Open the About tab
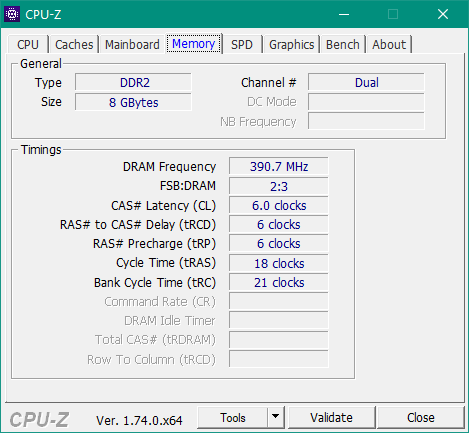This screenshot has height=433, width=469. click(x=389, y=44)
